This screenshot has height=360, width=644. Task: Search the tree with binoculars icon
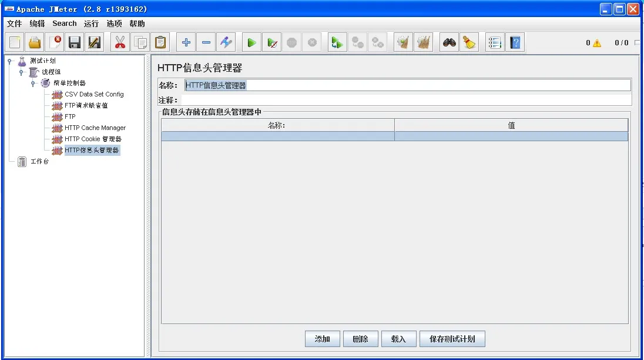[449, 42]
